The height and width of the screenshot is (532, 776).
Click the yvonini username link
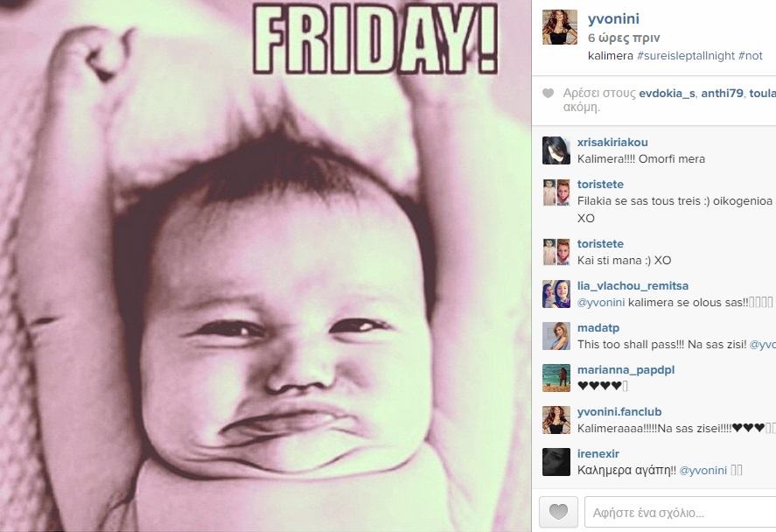[613, 19]
